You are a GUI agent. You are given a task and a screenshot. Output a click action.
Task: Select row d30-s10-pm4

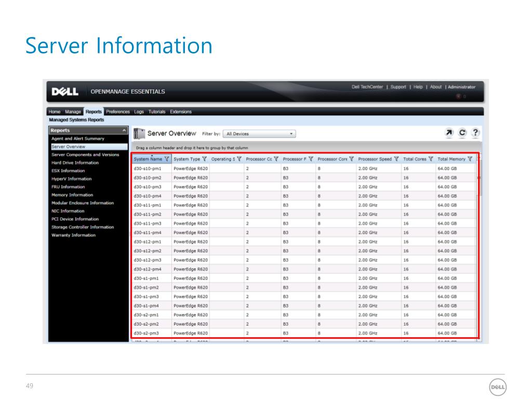304,196
